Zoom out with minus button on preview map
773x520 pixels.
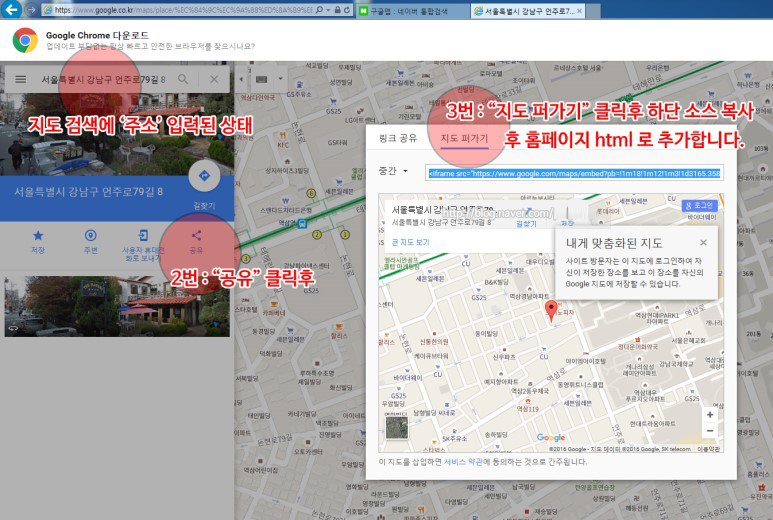point(710,431)
